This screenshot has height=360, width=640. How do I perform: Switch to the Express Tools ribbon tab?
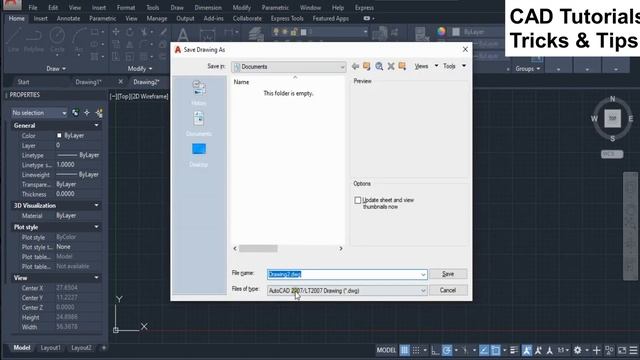click(287, 18)
